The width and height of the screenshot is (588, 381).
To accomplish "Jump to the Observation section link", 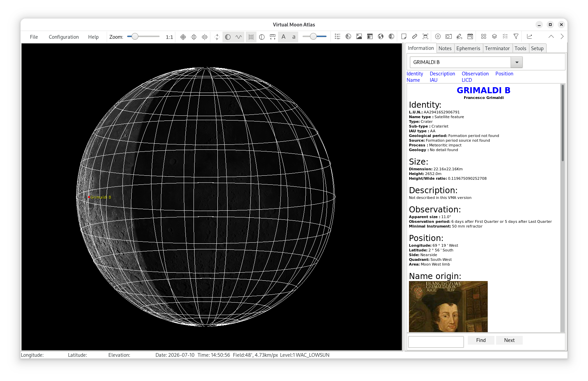I will [x=475, y=74].
